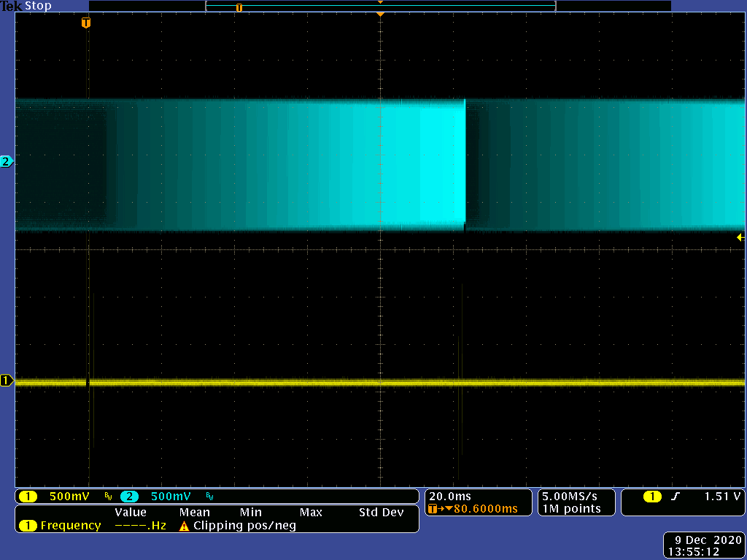Click the yellow trigger level arrow
The width and height of the screenshot is (747, 560).
740,237
